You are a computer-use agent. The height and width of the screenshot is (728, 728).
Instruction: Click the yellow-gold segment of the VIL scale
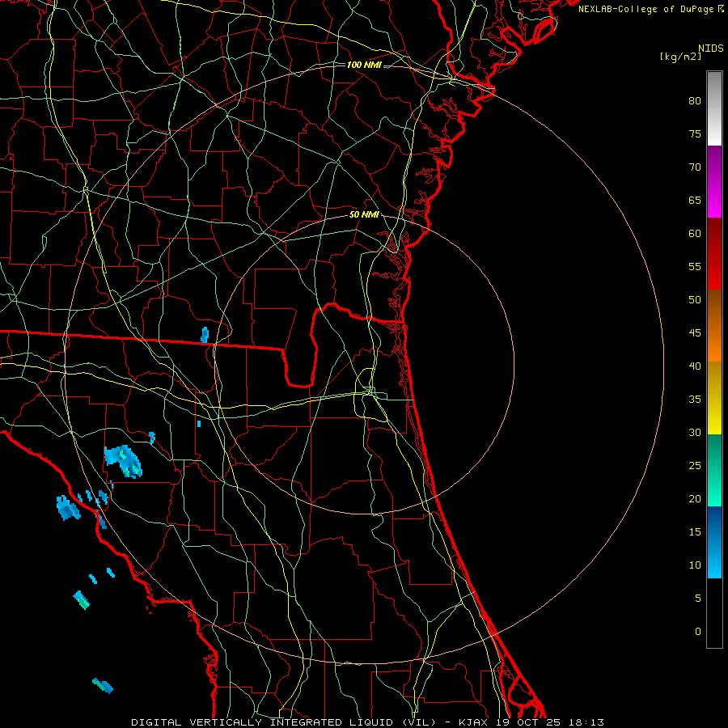714,398
